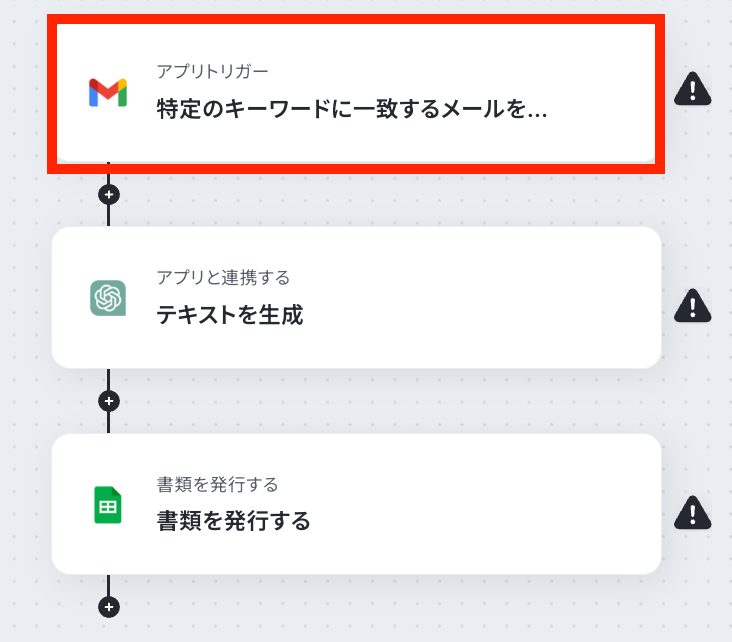Open the 書類を発行する step card
Image resolution: width=732 pixels, height=642 pixels.
click(356, 504)
